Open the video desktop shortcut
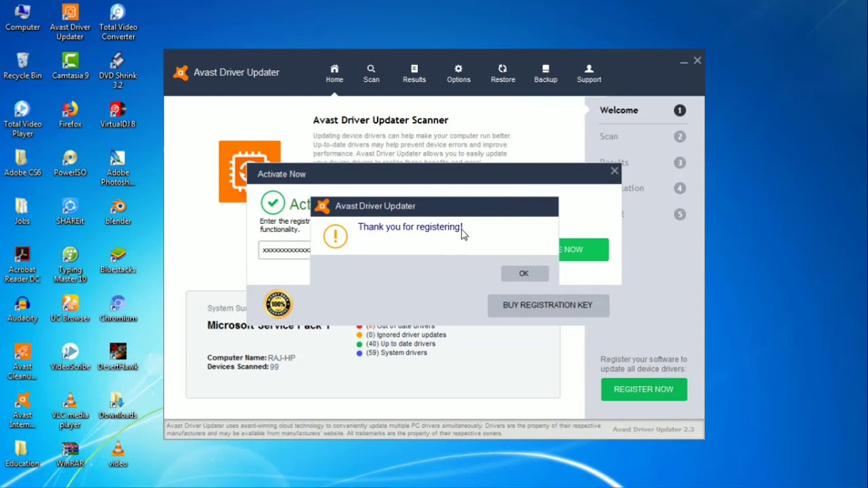This screenshot has height=488, width=868. pos(118,454)
